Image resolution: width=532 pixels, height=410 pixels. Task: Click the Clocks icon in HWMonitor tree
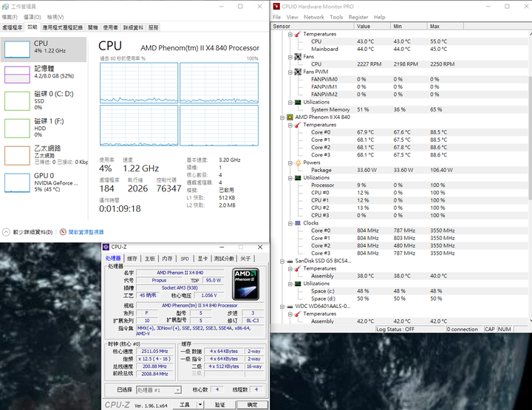tap(298, 223)
